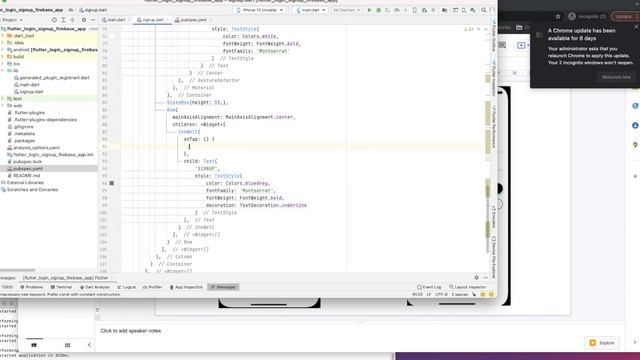Open the Logcat tool window tab
This screenshot has height=360, width=640.
(x=127, y=287)
